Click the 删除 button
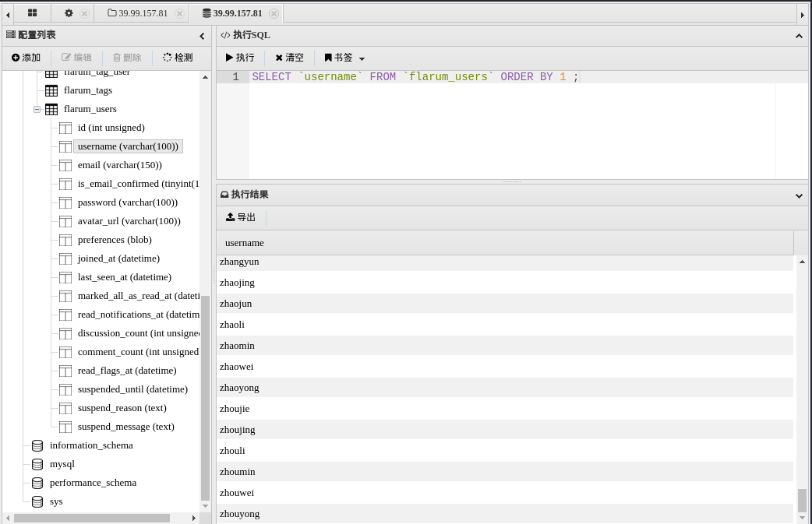The width and height of the screenshot is (812, 524). (x=127, y=58)
